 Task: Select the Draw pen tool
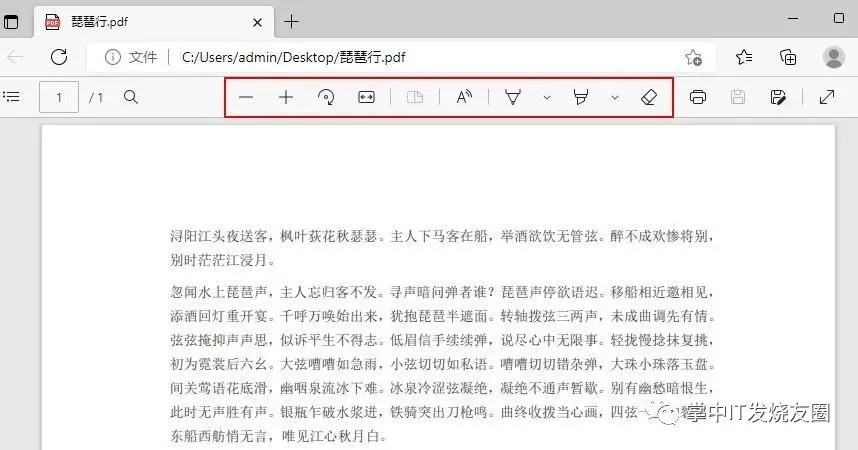[513, 97]
